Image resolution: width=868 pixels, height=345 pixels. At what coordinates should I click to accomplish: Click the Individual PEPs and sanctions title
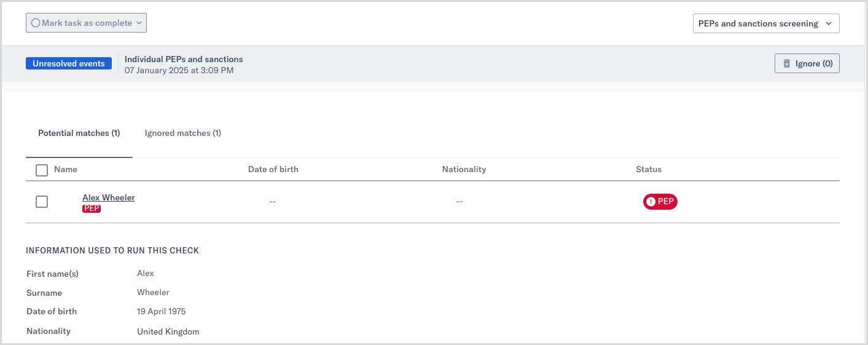pos(184,59)
